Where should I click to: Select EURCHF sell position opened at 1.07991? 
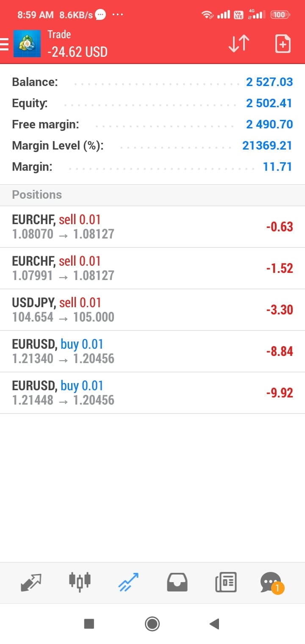[x=152, y=268]
